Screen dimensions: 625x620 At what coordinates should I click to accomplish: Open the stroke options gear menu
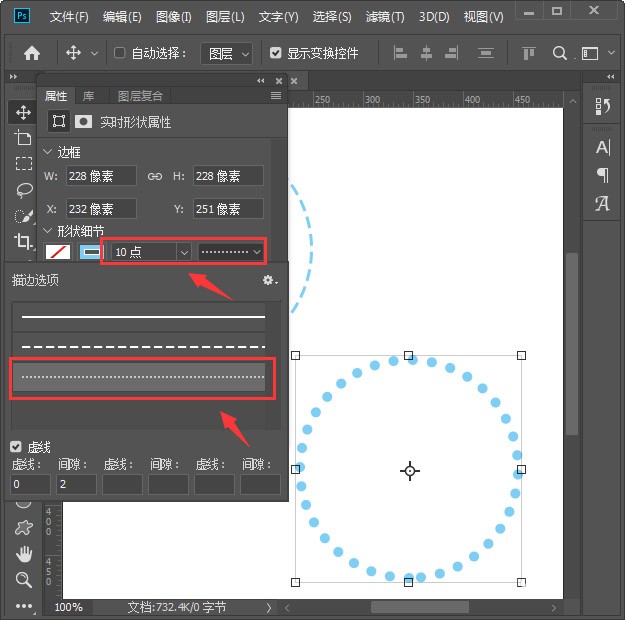click(x=270, y=280)
